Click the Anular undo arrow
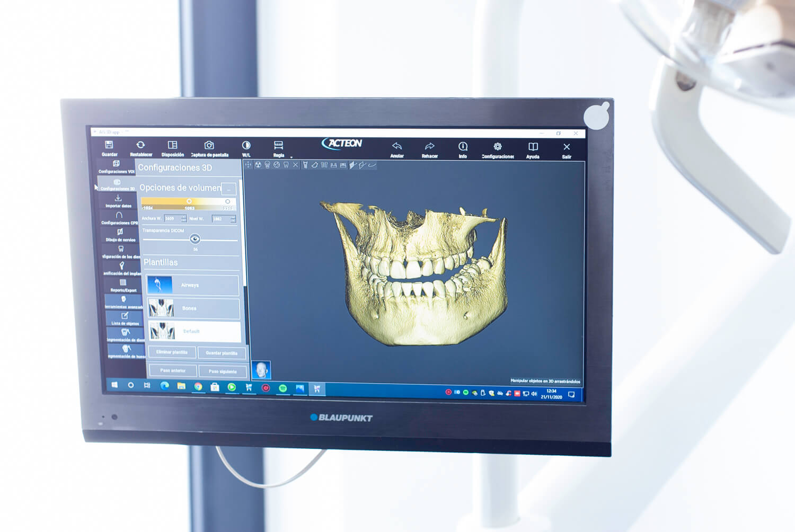This screenshot has width=795, height=532. (x=397, y=147)
